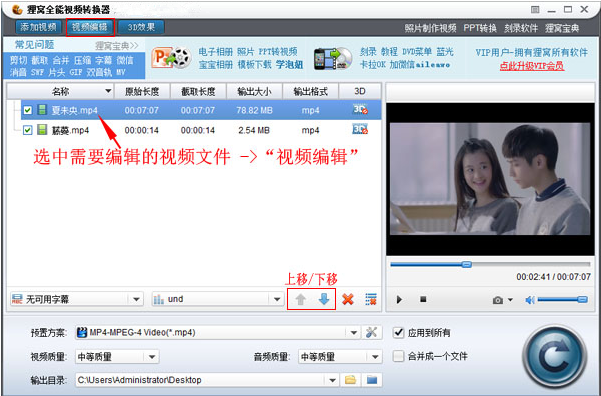Browse output folder with yellow folder icon
Image resolution: width=601 pixels, height=396 pixels.
pos(350,380)
